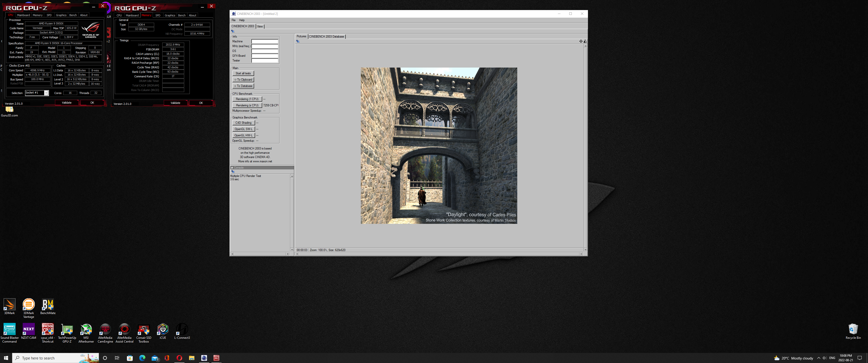
Task: Open the Mainboard tab in left CPU-Z window
Action: coord(23,15)
